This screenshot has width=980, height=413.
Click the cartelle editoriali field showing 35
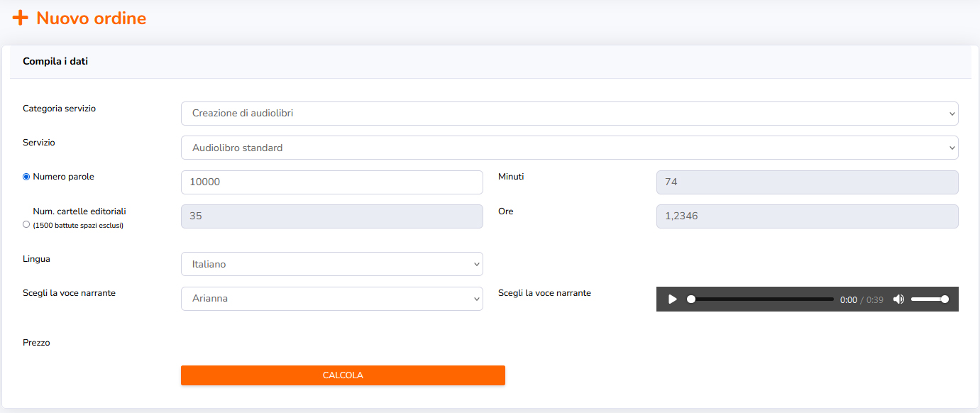[332, 216]
